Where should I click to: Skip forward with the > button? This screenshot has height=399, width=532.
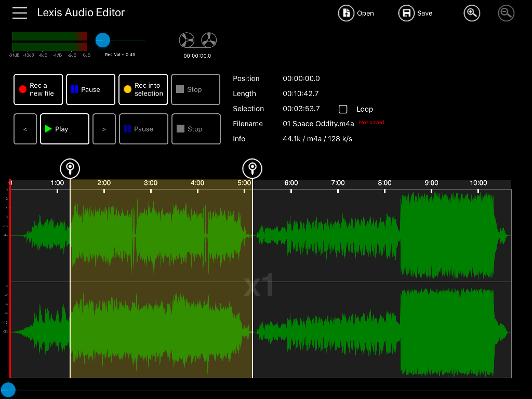click(x=104, y=129)
